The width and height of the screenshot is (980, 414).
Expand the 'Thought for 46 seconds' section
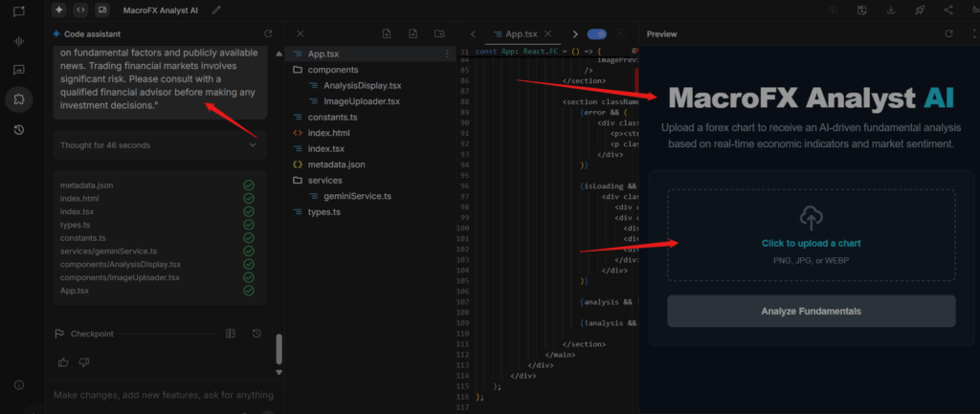click(160, 145)
